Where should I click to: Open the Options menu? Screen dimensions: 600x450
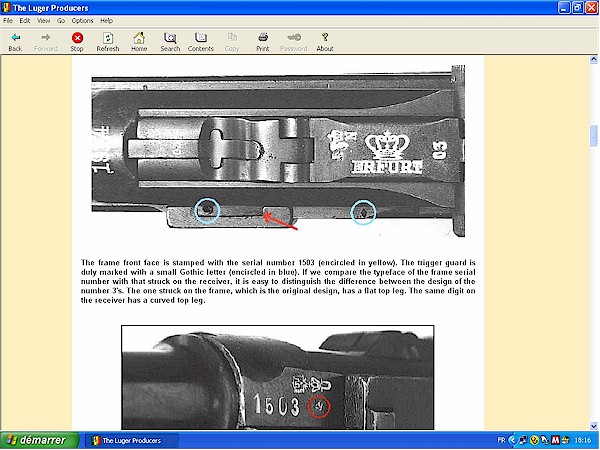click(x=82, y=21)
